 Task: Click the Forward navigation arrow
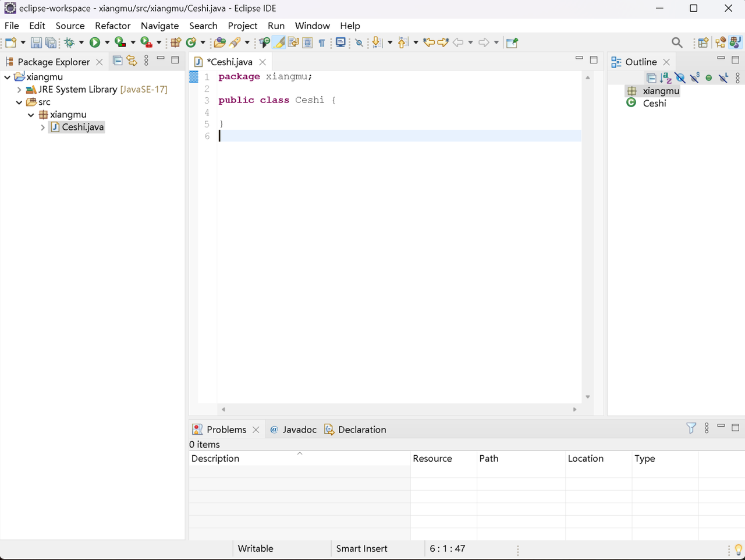[484, 42]
